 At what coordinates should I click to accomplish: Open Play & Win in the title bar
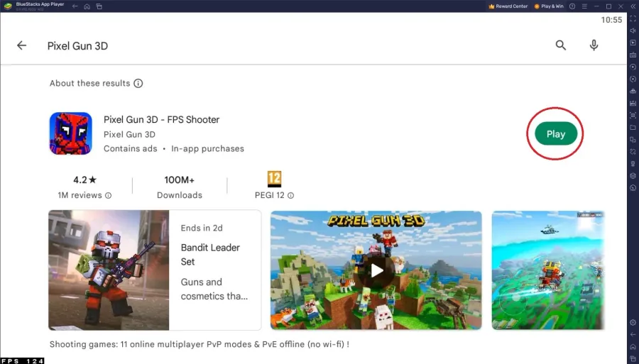pos(549,6)
